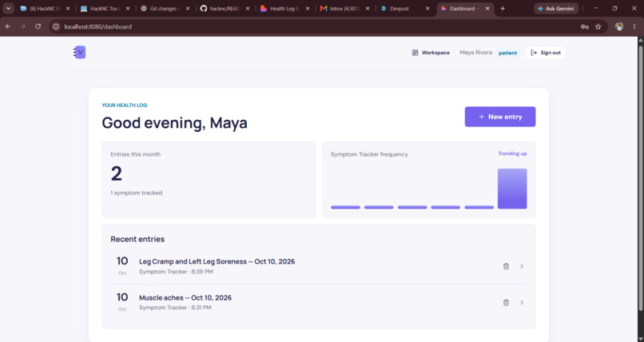This screenshot has width=644, height=342.
Task: Click the Recent entries heading
Action: click(x=137, y=239)
